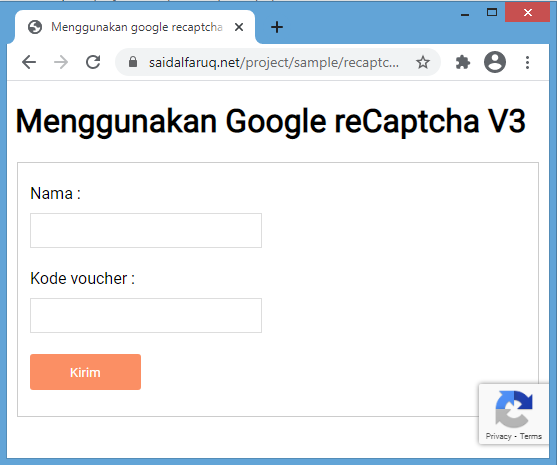Reload the current page
Viewport: 557px width, 465px height.
(93, 62)
